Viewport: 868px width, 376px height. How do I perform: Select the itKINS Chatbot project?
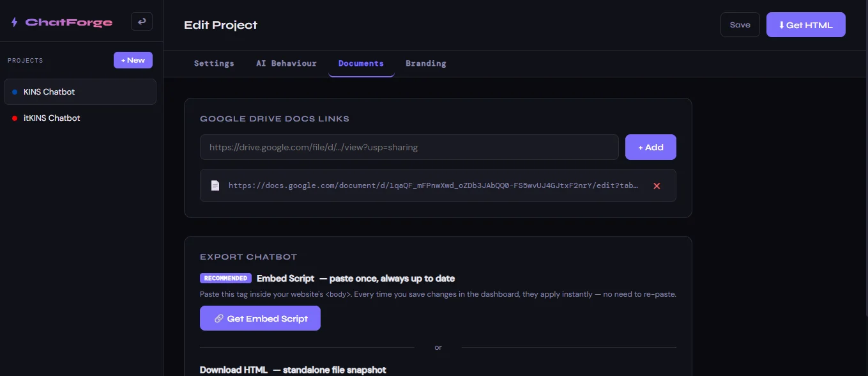click(80, 118)
